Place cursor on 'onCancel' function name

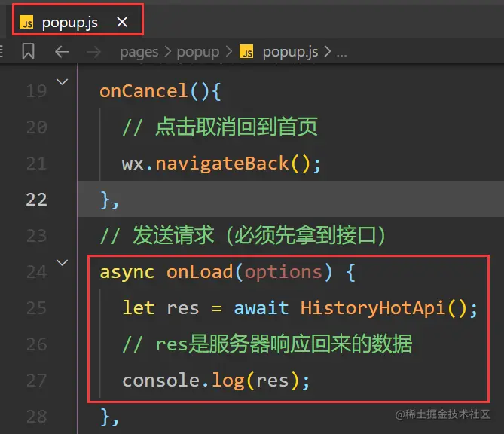click(x=144, y=91)
